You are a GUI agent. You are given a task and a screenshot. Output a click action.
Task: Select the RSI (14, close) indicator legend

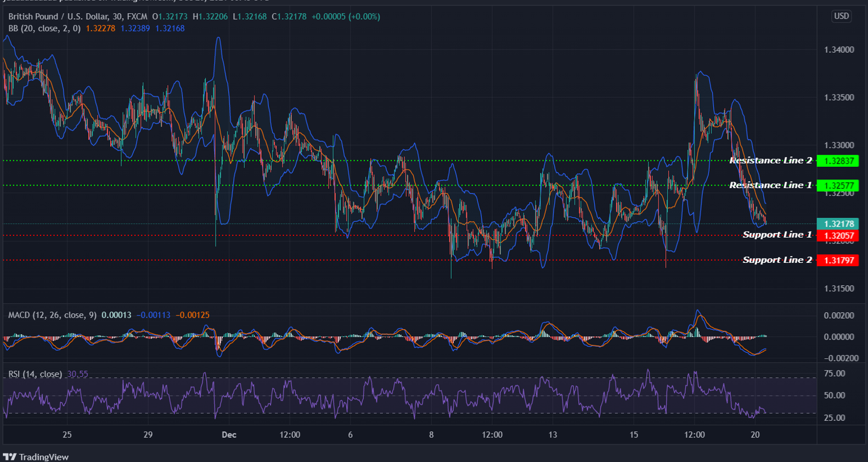[35, 374]
